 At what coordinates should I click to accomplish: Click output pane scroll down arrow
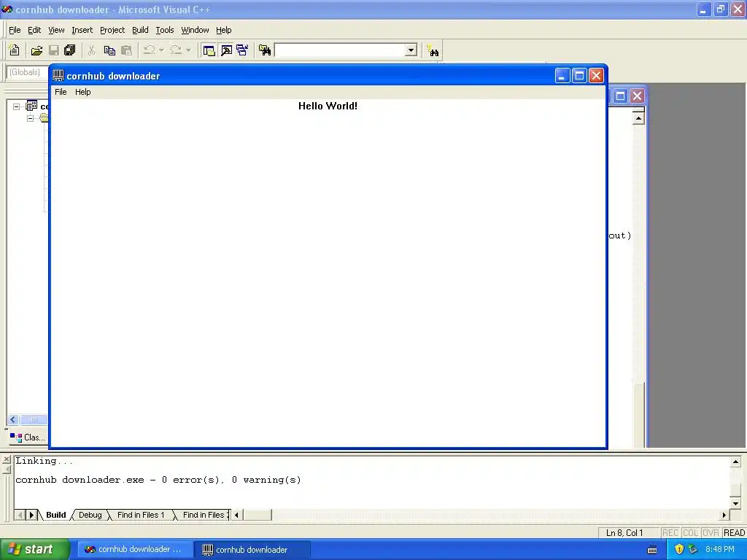[x=735, y=503]
